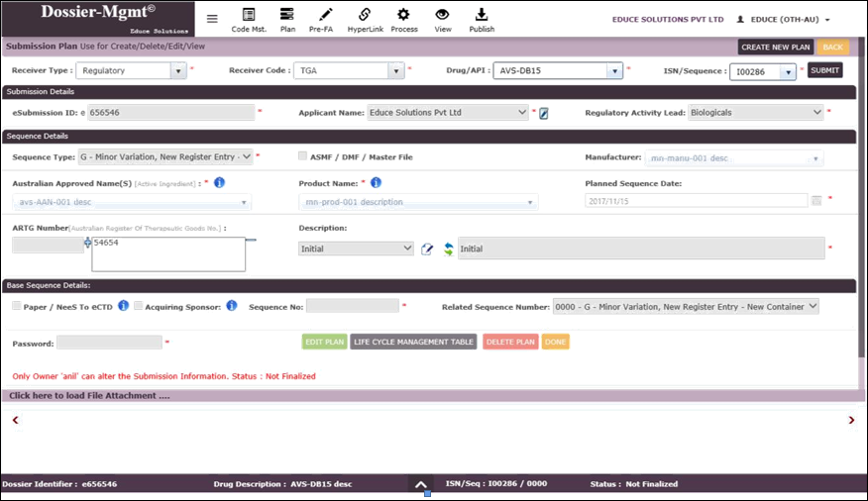Click the Pre-FA pencil icon
Screen dimensions: 868x501
[321, 15]
